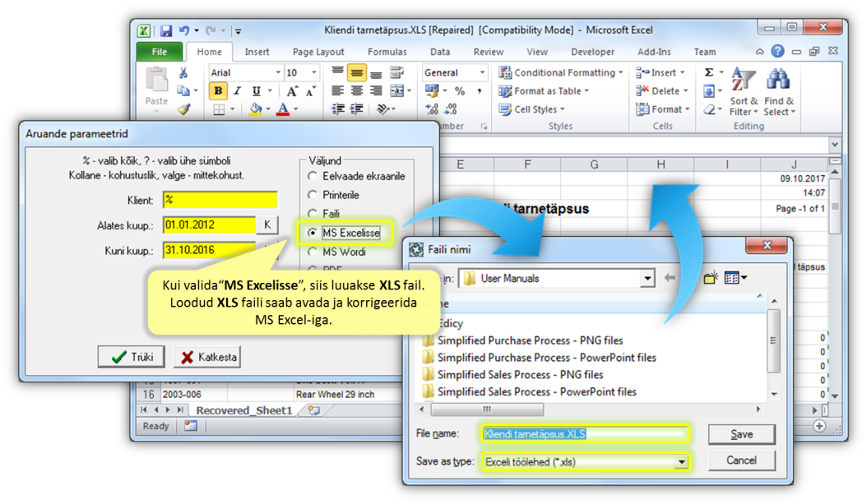
Task: Select Faili output option
Action: coord(313,214)
